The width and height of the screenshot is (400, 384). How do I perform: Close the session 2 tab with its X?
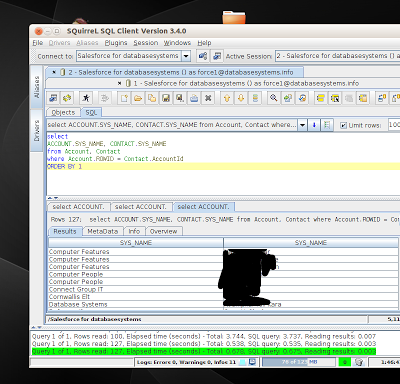(x=54, y=72)
